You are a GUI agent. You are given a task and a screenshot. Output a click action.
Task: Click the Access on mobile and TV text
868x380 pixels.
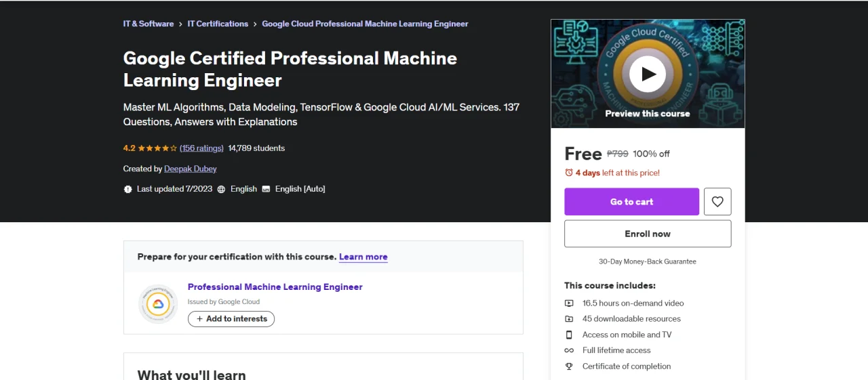pos(627,335)
